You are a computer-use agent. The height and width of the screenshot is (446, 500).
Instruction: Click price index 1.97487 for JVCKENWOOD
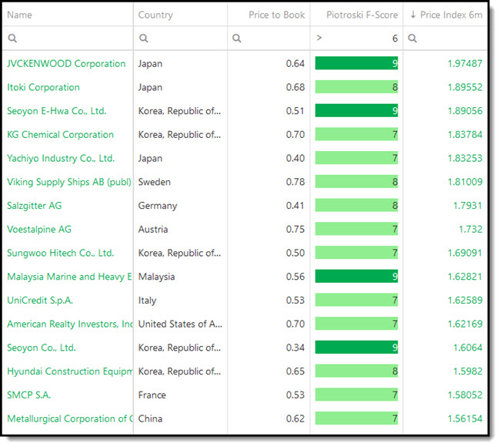tap(465, 63)
